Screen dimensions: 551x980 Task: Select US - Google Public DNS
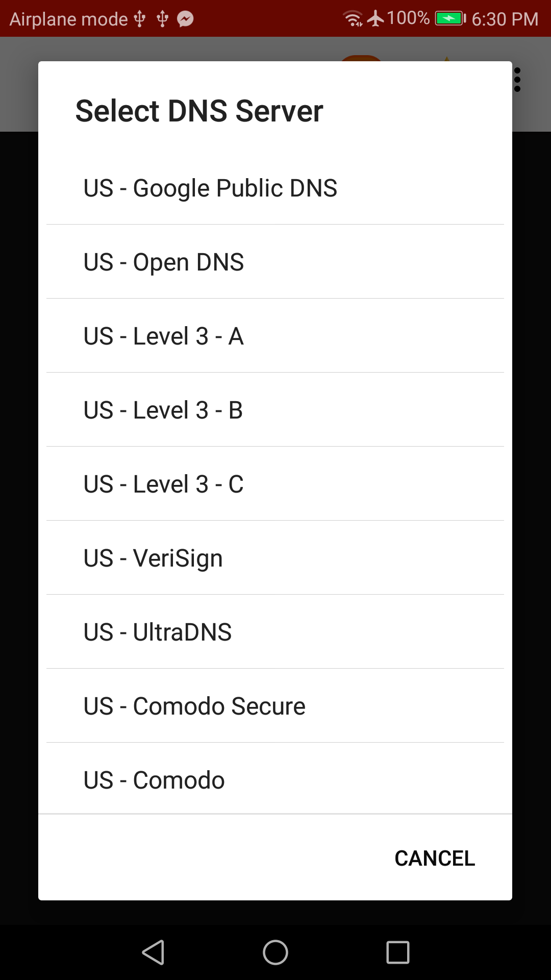(275, 188)
